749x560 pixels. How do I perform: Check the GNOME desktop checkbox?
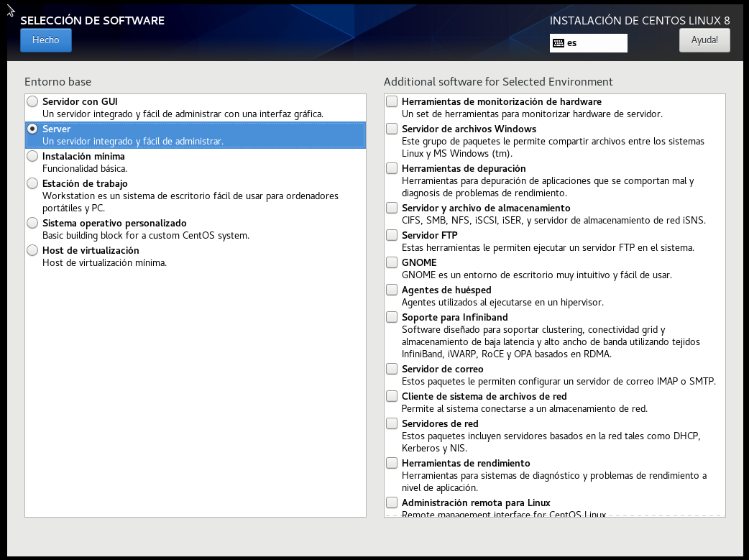pos(392,262)
